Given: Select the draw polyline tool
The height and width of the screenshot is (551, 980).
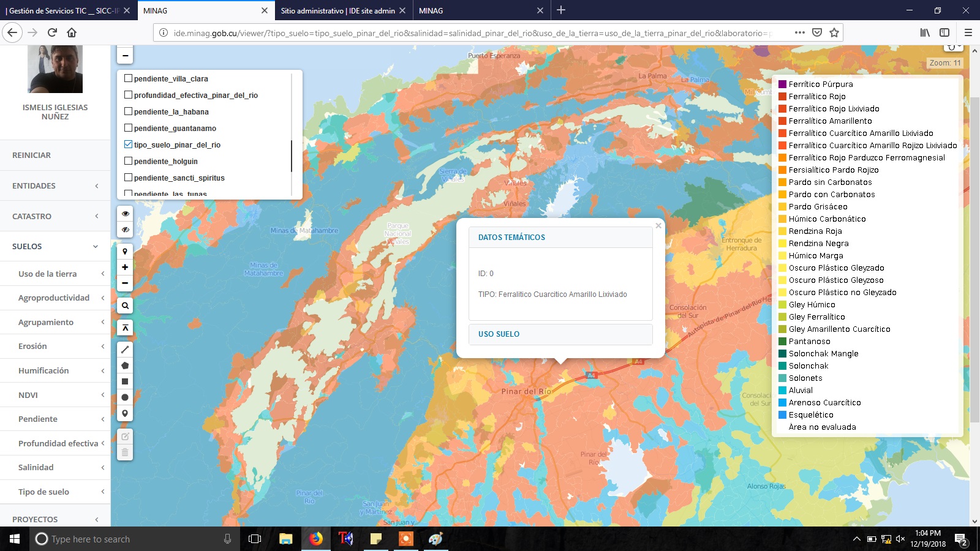Looking at the screenshot, I should pyautogui.click(x=125, y=350).
